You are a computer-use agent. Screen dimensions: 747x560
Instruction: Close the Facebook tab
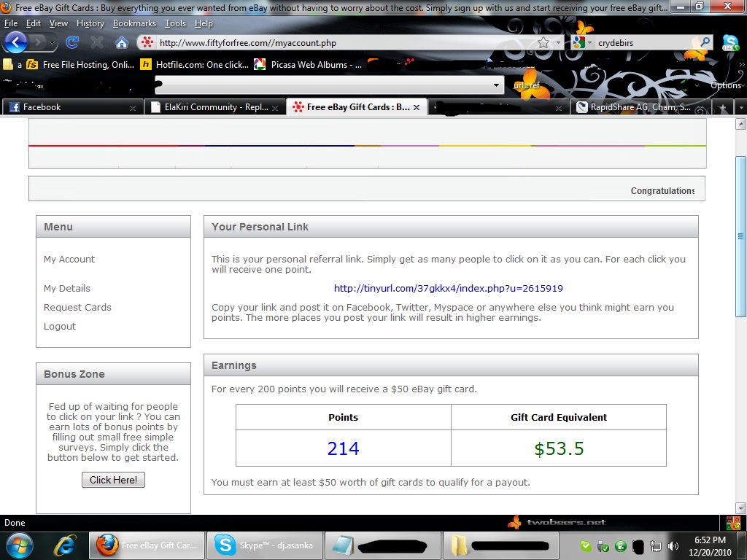click(x=133, y=108)
